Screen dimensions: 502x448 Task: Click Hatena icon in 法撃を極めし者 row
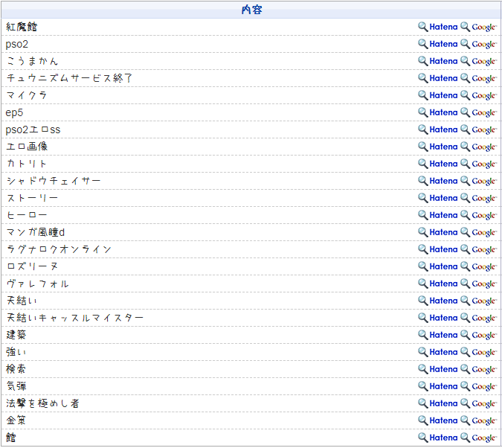tap(438, 403)
